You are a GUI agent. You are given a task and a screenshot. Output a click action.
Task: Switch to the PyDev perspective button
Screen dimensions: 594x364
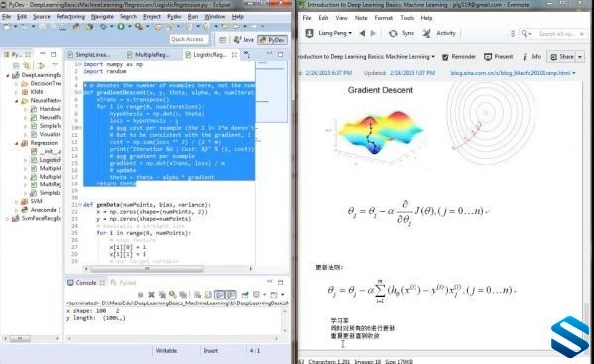coord(272,40)
